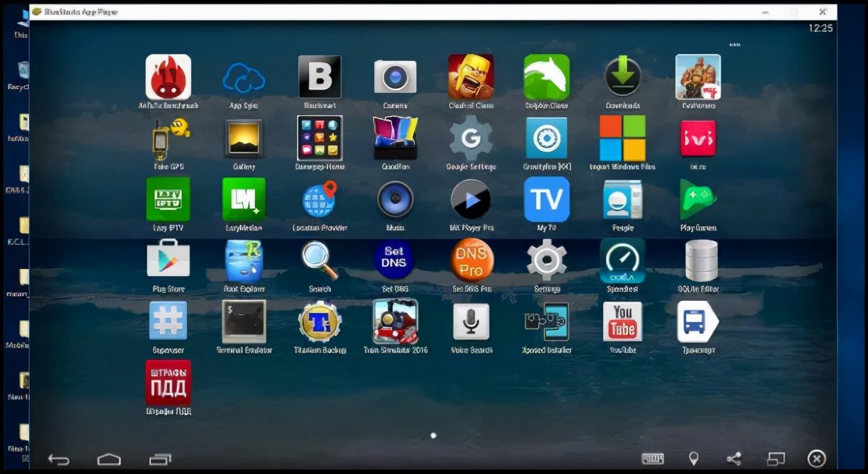Open the Location Provider app
Image resolution: width=868 pixels, height=474 pixels.
[x=320, y=199]
